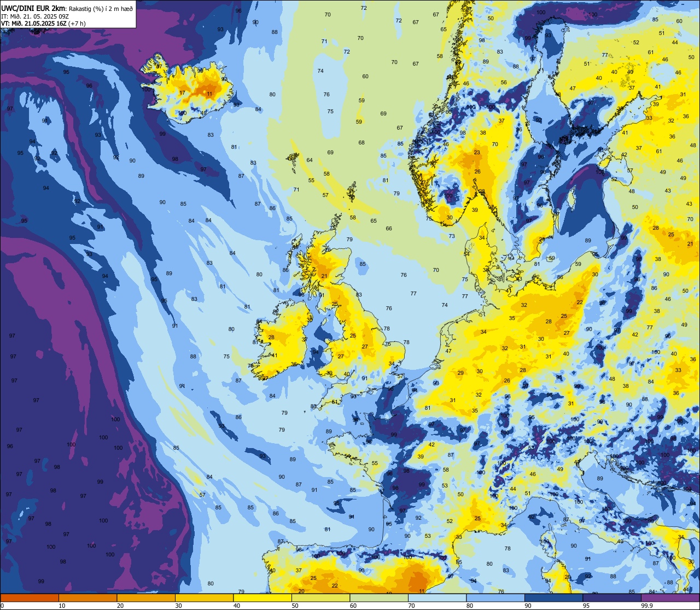Click the '40' tick label on the legend scale
This screenshot has height=610, width=700.
coord(237,606)
